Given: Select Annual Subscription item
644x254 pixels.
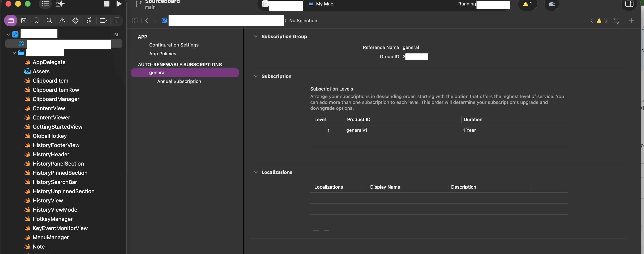Looking at the screenshot, I should 179,82.
